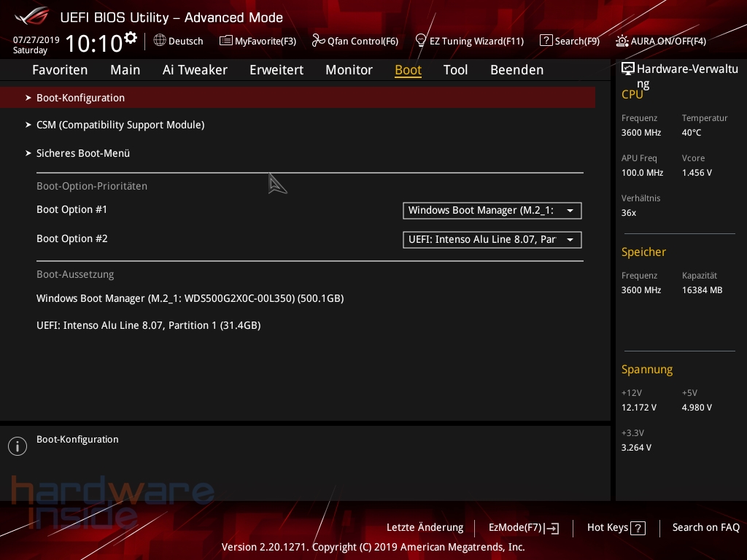Viewport: 747px width, 560px height.
Task: Click the Boot Option #2 label
Action: (x=72, y=238)
